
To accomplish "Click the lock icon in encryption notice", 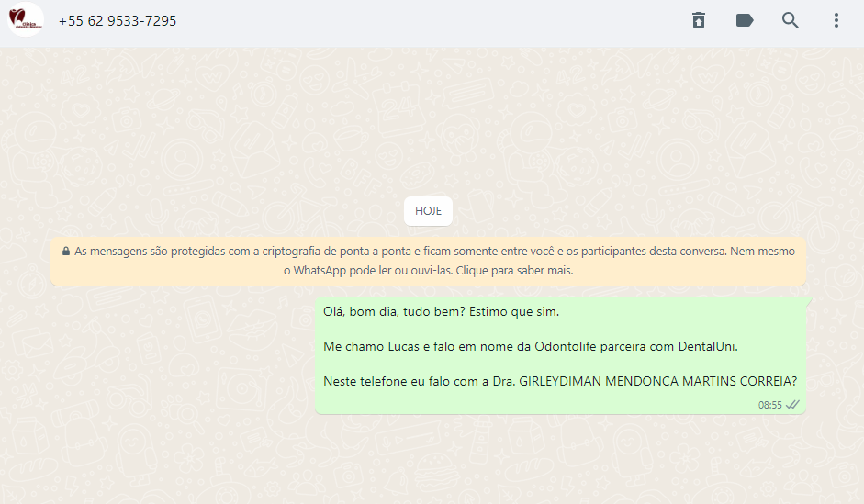I will pos(66,252).
